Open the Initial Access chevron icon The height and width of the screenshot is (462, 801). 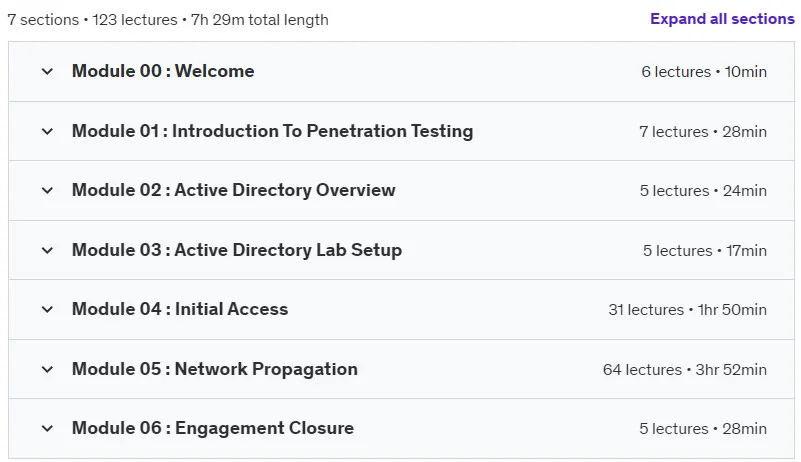pos(47,310)
